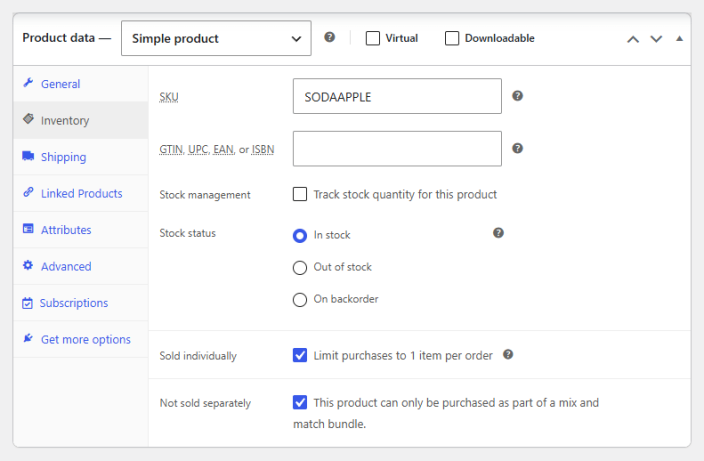Image resolution: width=704 pixels, height=461 pixels.
Task: Open the Simple product type dropdown
Action: tap(216, 38)
